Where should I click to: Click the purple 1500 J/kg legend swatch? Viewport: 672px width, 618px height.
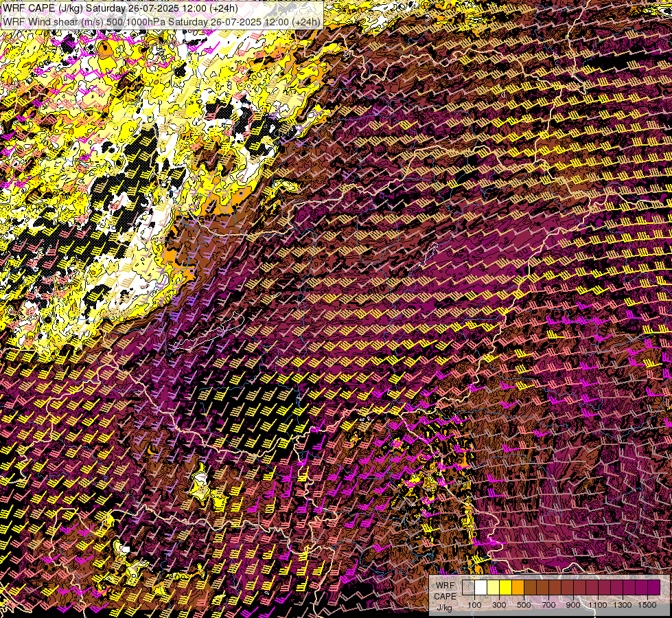[654, 588]
